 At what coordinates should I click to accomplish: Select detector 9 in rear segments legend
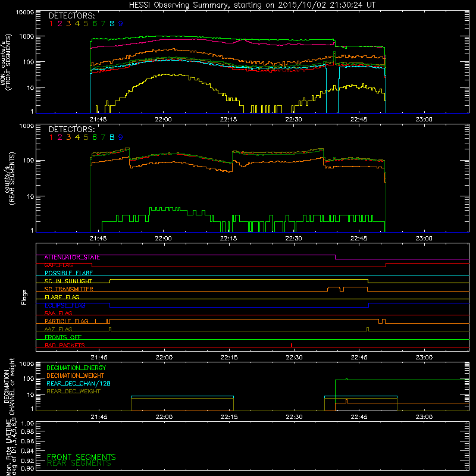pos(121,137)
